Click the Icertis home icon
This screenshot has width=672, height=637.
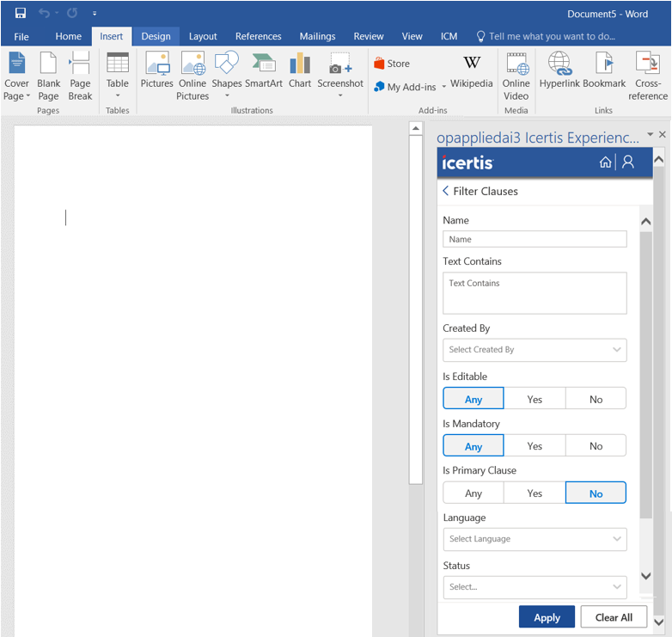pos(605,162)
